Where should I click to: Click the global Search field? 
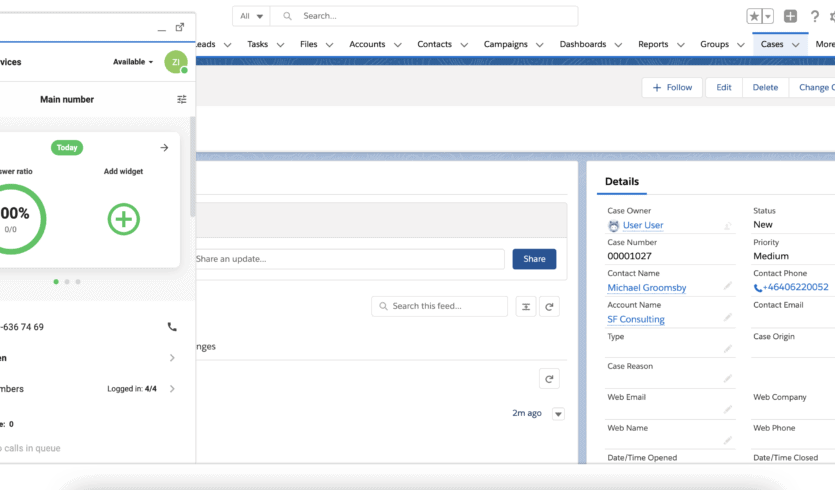424,16
